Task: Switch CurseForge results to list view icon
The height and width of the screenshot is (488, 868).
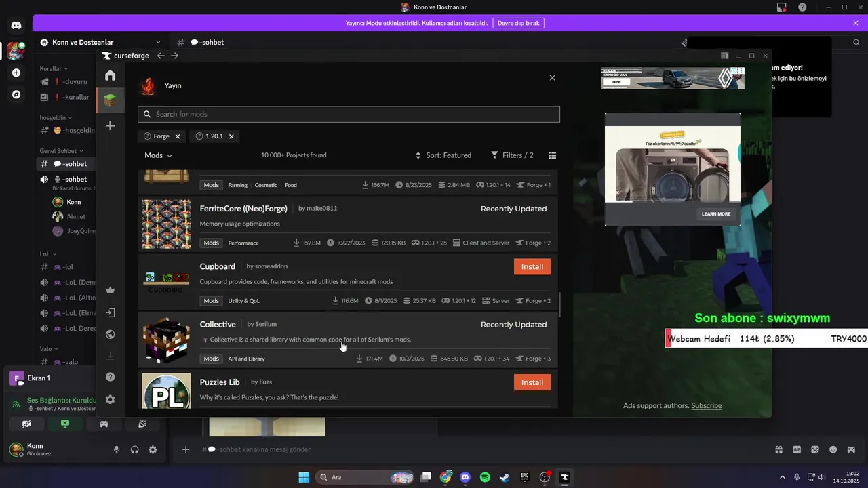Action: click(552, 155)
